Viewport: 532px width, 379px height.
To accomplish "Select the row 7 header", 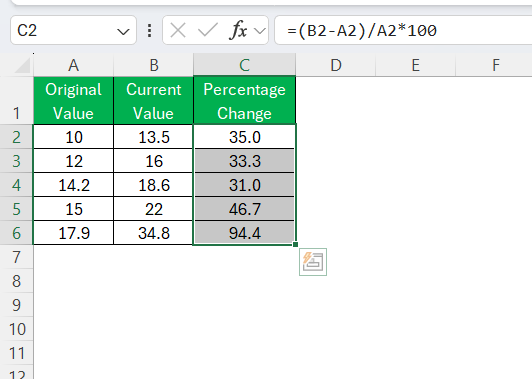I will pos(16,257).
